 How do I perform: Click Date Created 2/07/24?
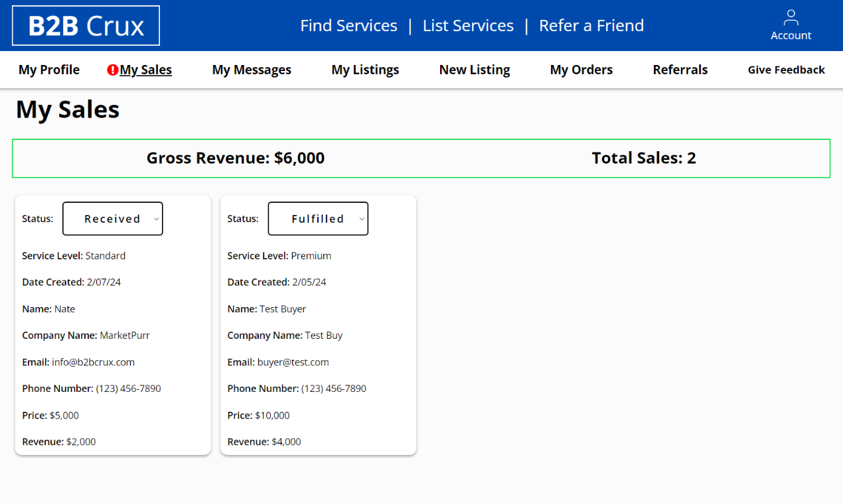[x=71, y=283]
